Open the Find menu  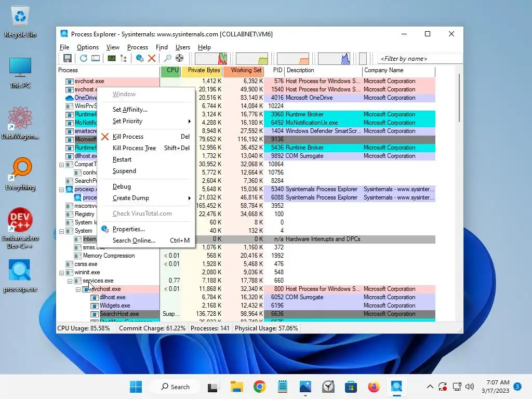click(x=162, y=47)
